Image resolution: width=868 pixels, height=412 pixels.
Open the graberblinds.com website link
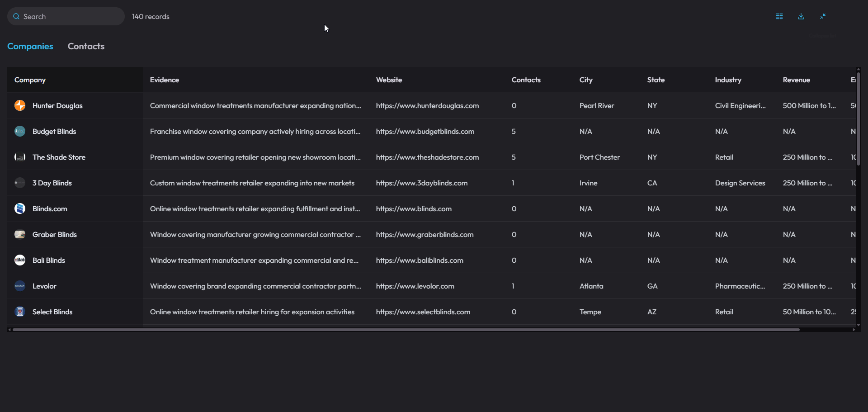click(x=425, y=234)
